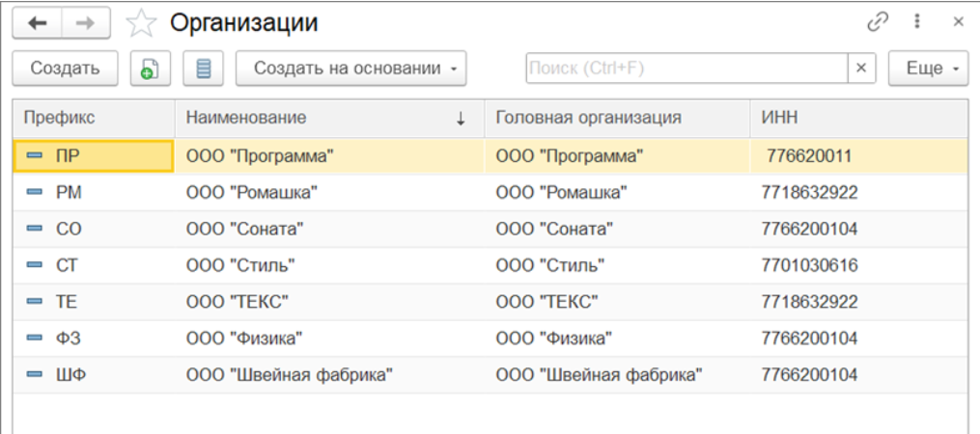
Task: Select prefix cell РМ
Action: click(x=94, y=193)
